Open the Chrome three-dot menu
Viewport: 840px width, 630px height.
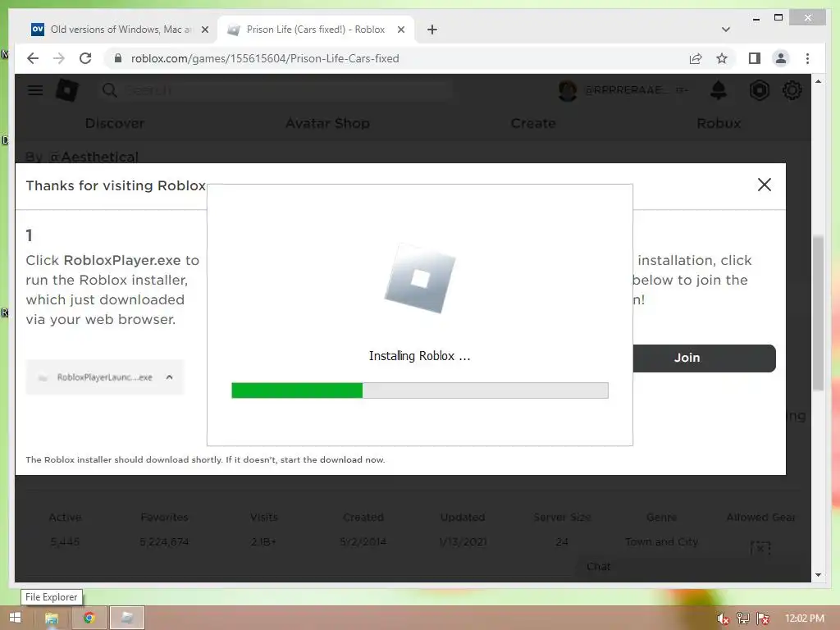click(807, 58)
